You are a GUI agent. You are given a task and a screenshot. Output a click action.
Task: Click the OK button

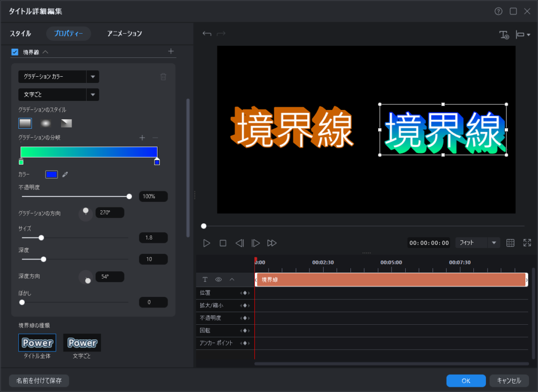465,381
